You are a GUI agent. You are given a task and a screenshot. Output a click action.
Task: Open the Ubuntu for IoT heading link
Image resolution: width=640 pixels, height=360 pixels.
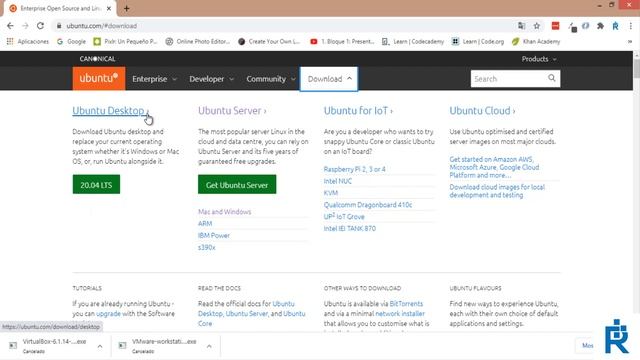[x=358, y=111]
